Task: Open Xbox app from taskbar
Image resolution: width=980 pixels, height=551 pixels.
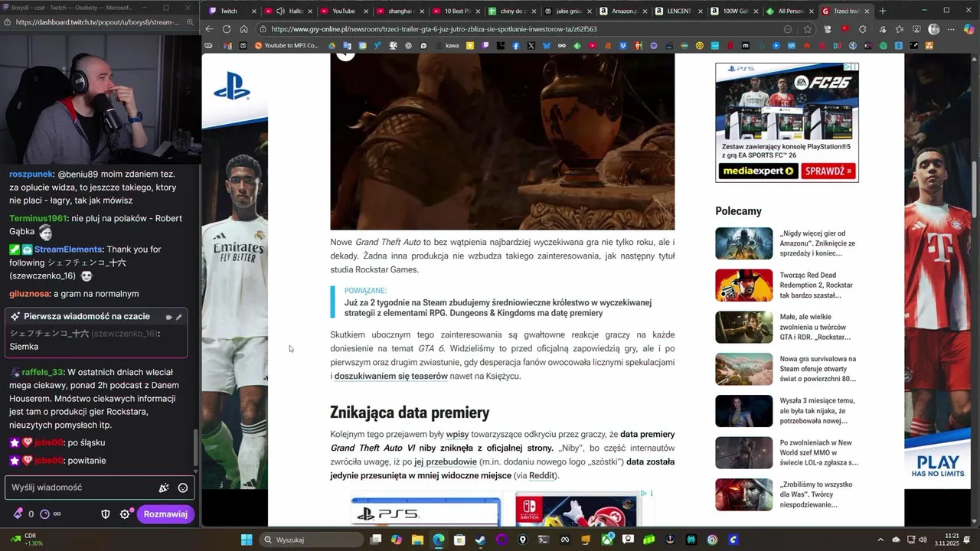Action: click(607, 540)
